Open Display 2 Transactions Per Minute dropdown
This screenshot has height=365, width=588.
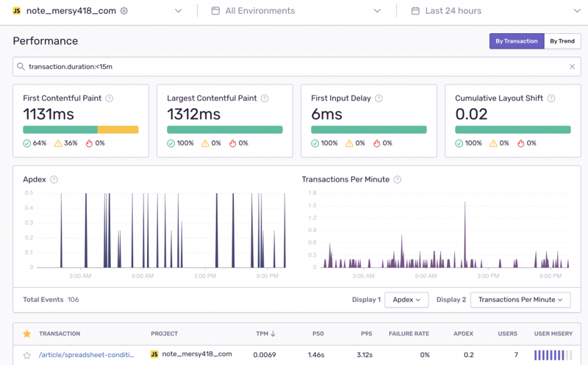(x=520, y=300)
